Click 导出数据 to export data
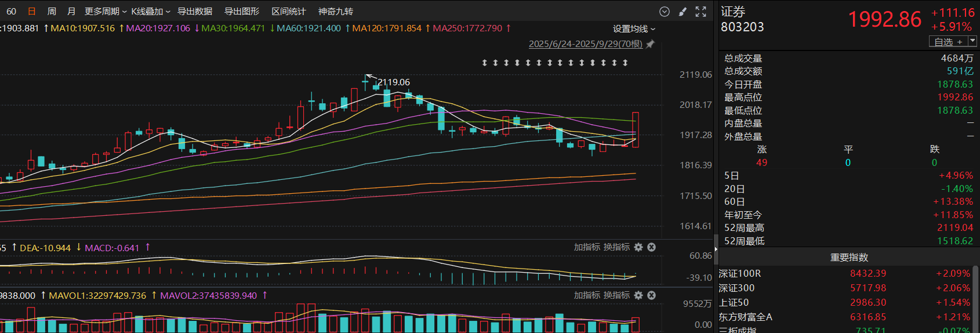The image size is (980, 333). pos(194,12)
